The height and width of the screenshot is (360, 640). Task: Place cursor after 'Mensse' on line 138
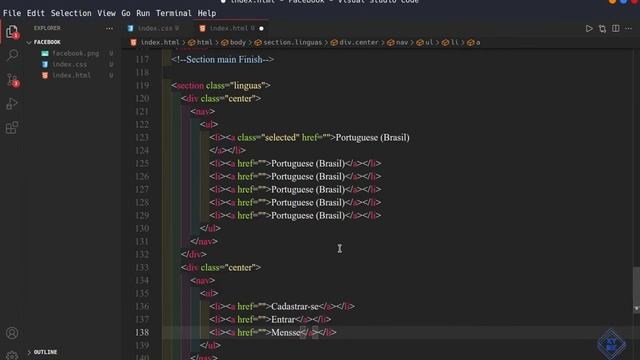[x=301, y=333]
